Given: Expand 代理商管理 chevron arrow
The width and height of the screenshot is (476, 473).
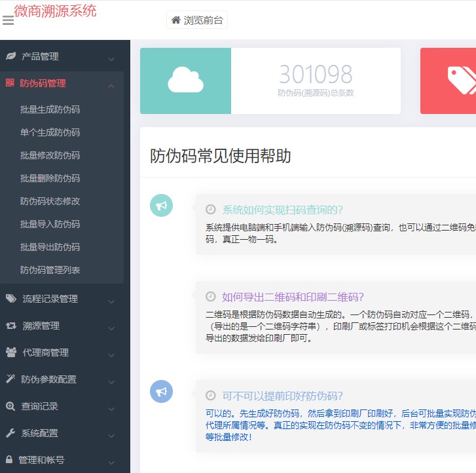Looking at the screenshot, I should click(111, 356).
